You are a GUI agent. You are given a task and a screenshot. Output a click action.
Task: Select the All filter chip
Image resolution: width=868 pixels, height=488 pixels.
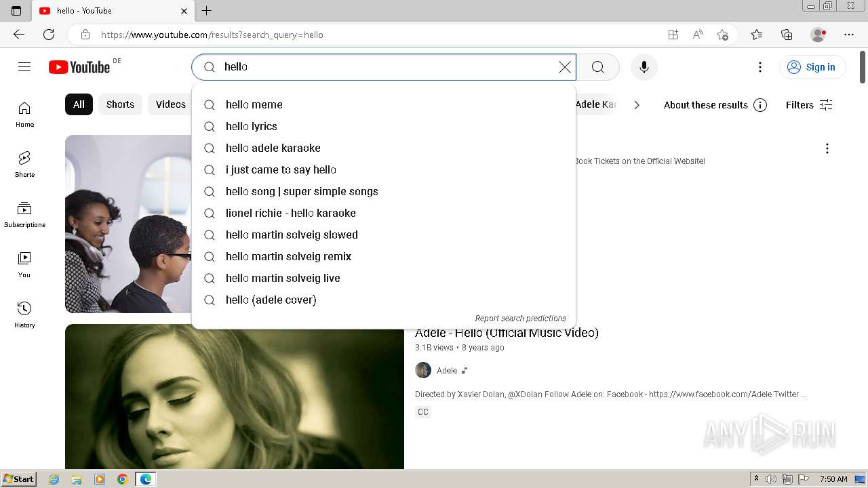(79, 104)
